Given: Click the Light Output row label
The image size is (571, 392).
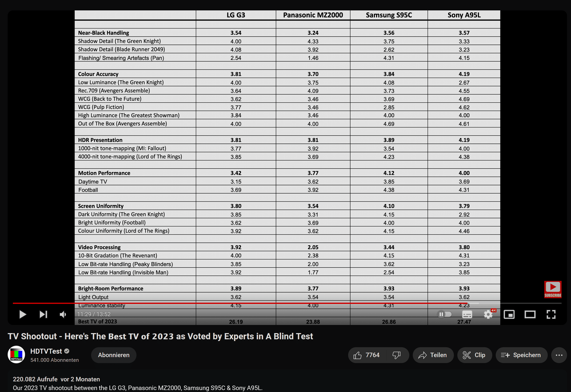Looking at the screenshot, I should pos(93,297).
